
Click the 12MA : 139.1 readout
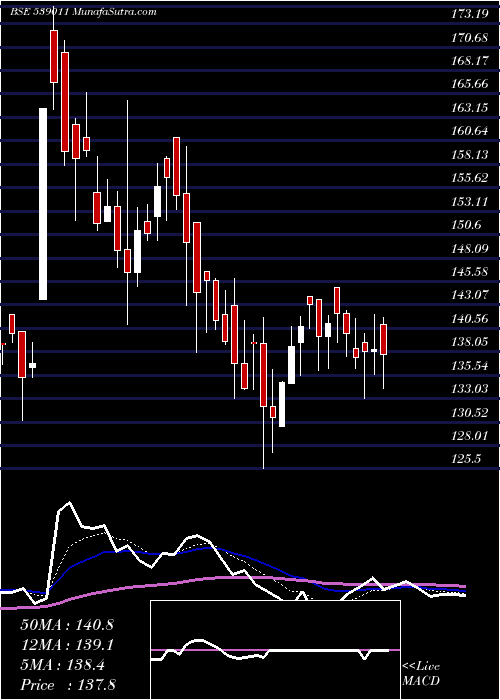point(67,645)
